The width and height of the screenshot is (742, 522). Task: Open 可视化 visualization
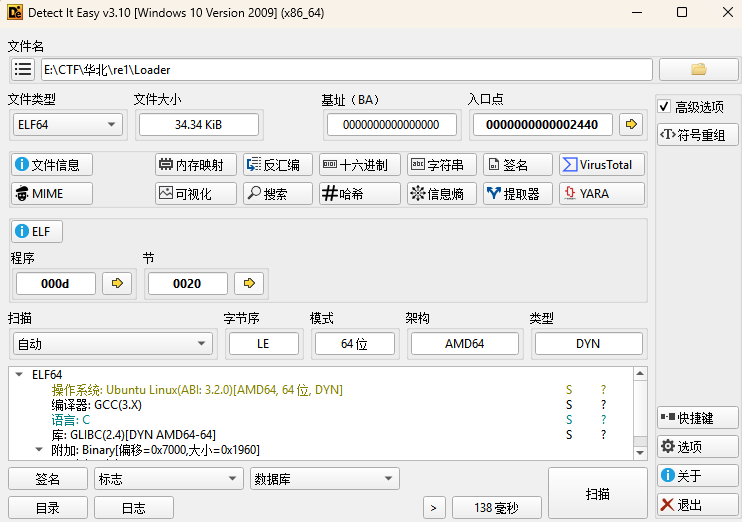tap(195, 194)
